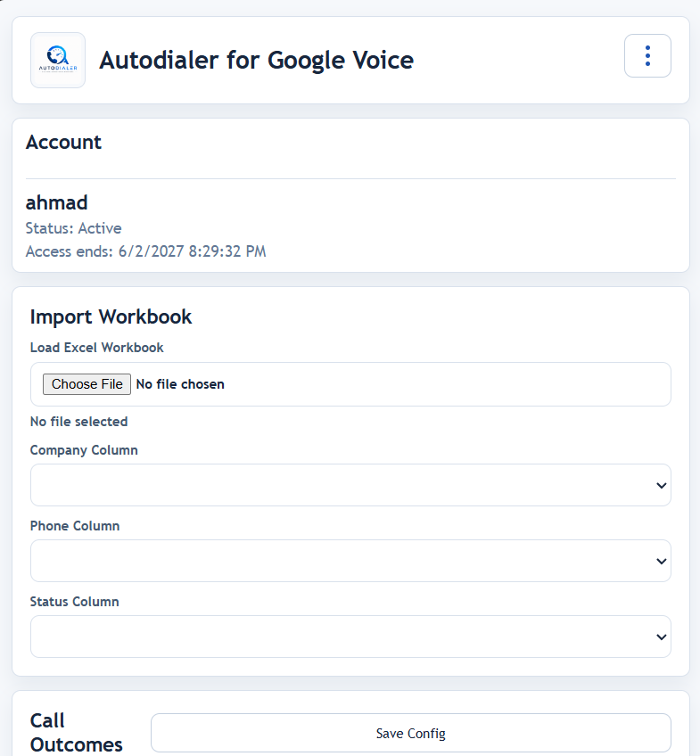Click the 'Company Column' label
This screenshot has width=700, height=756.
click(x=84, y=450)
